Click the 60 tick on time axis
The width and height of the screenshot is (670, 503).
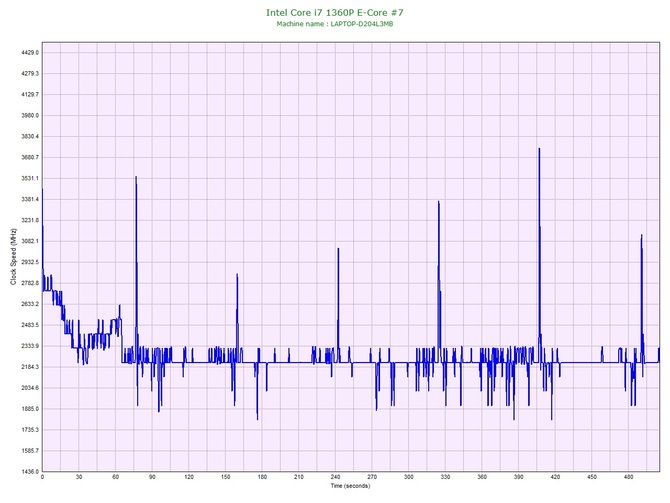click(x=115, y=477)
